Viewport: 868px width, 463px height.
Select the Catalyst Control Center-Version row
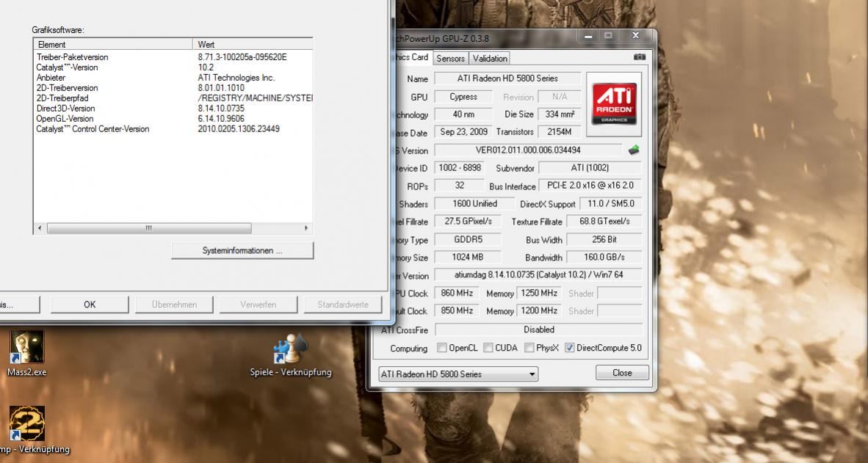[173, 129]
